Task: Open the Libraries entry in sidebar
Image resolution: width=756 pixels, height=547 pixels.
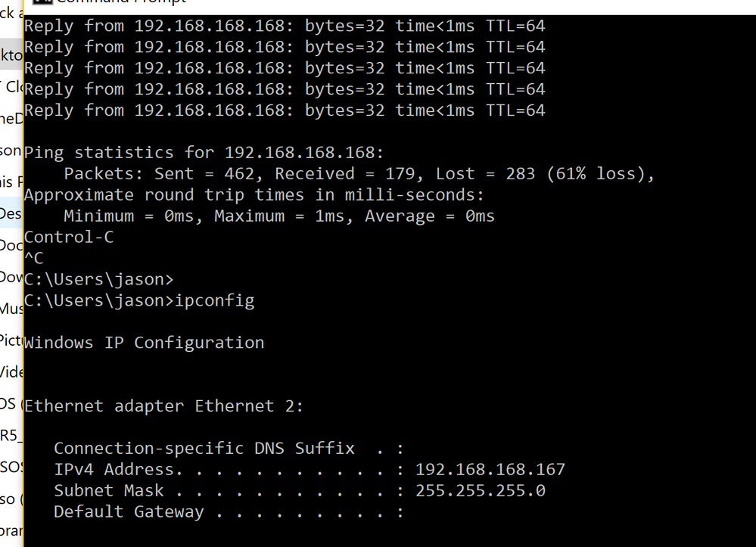Action: [x=11, y=530]
